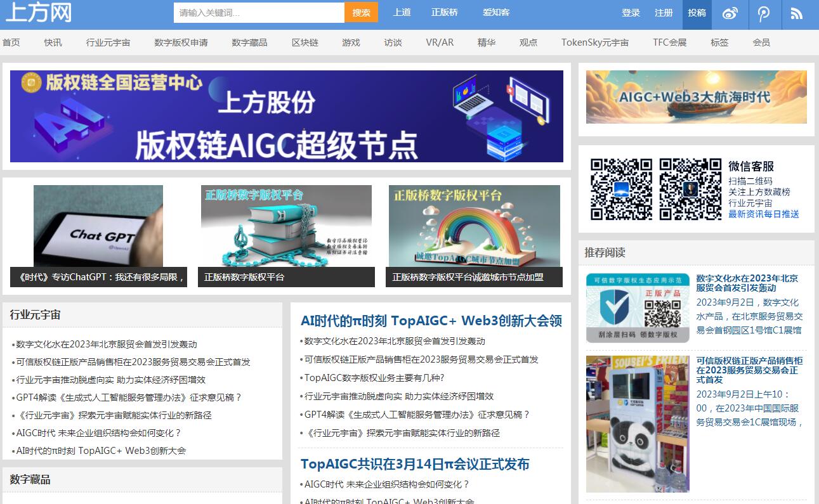Screen dimensions: 819x504
Task: Open left-list item AIGC时代 未来企业组织结构
Action: 99,433
